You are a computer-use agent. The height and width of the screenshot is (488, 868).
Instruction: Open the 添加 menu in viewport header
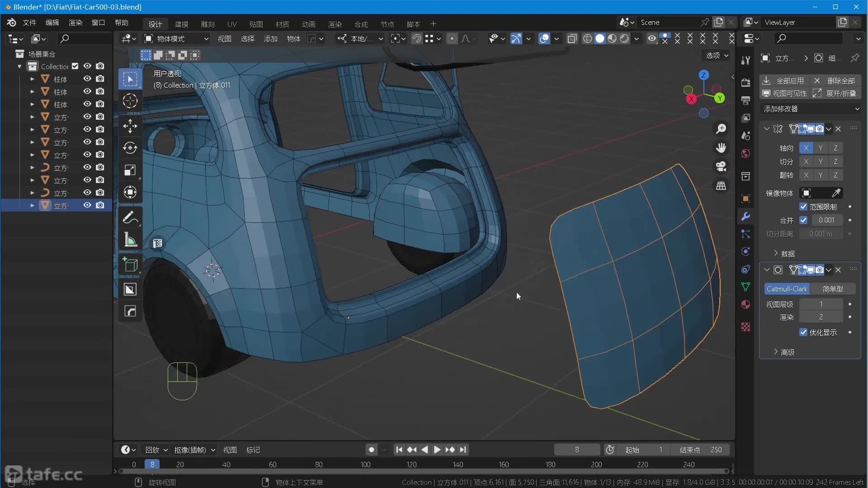pos(271,39)
